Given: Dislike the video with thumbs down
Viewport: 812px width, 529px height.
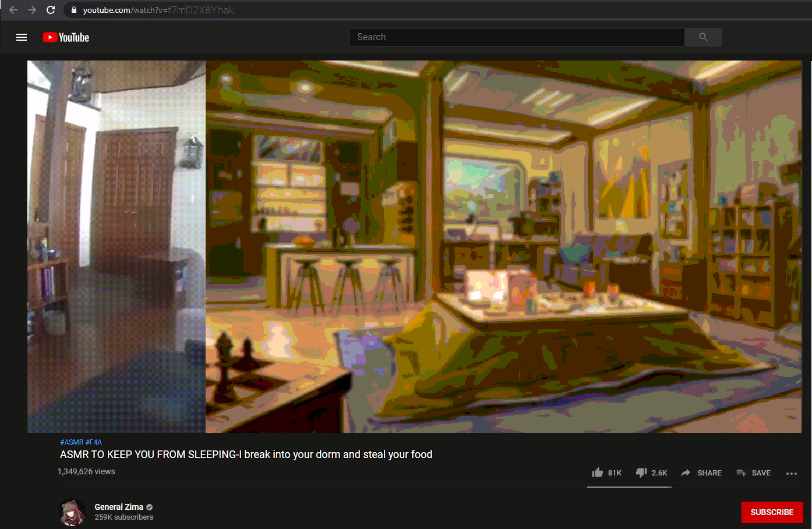Looking at the screenshot, I should click(651, 473).
